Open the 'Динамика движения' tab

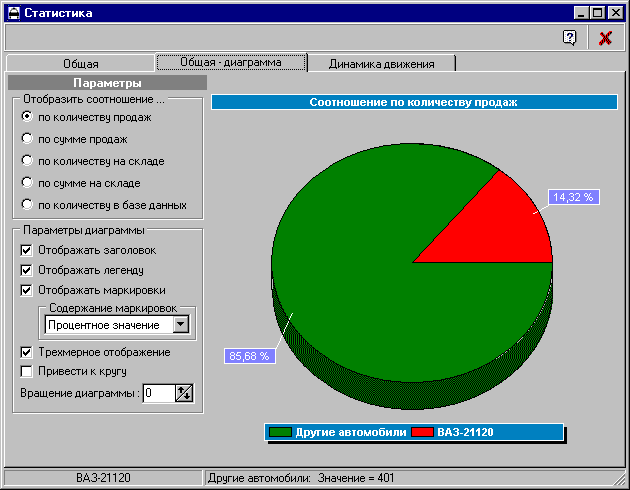point(384,63)
